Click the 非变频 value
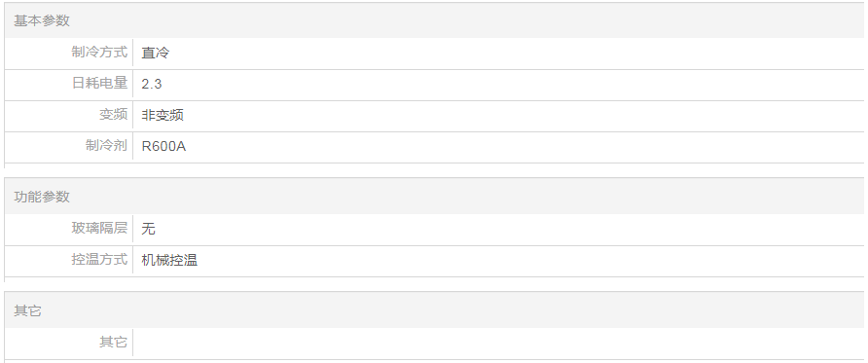The width and height of the screenshot is (868, 363). coord(163,115)
